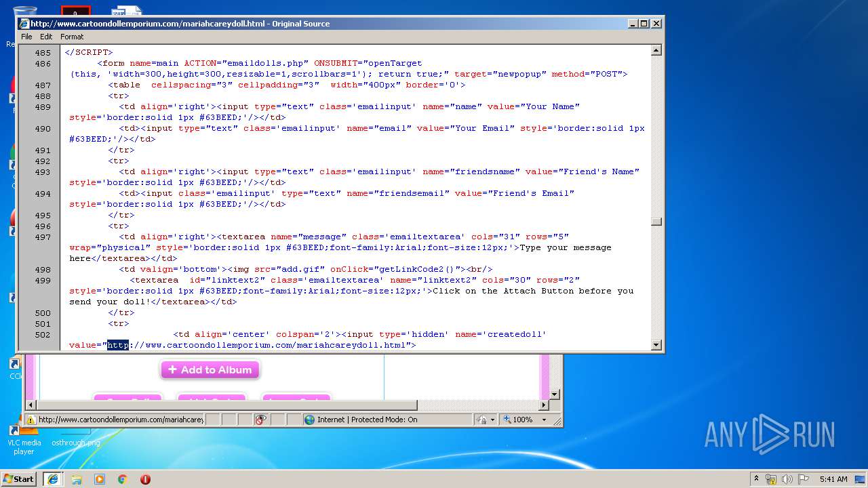Click the privacy report eye icon in the status bar
The height and width of the screenshot is (488, 868).
(x=261, y=420)
